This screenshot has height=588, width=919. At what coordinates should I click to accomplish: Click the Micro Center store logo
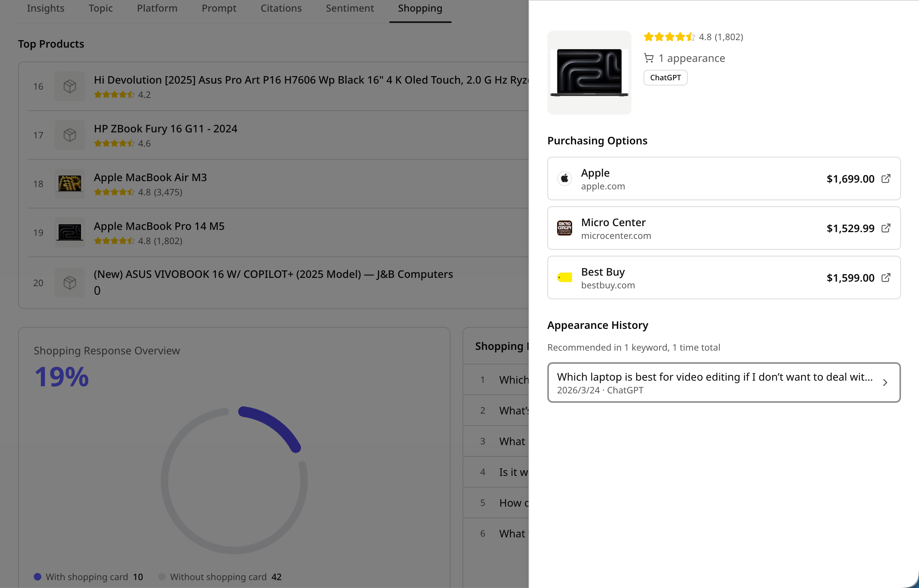[x=564, y=228]
